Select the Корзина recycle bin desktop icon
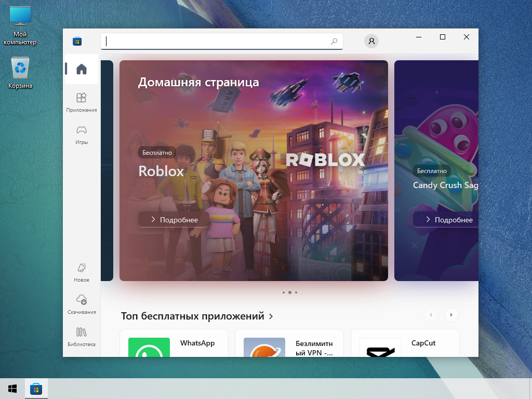 tap(20, 73)
